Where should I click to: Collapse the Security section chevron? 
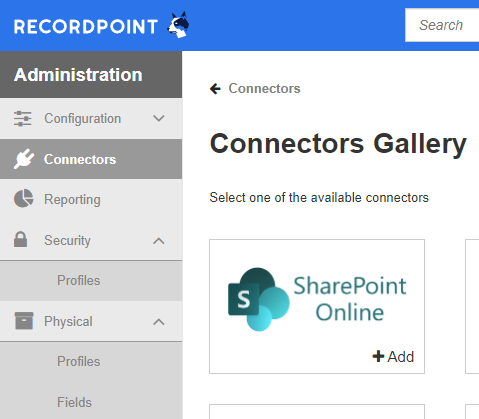[x=159, y=241]
